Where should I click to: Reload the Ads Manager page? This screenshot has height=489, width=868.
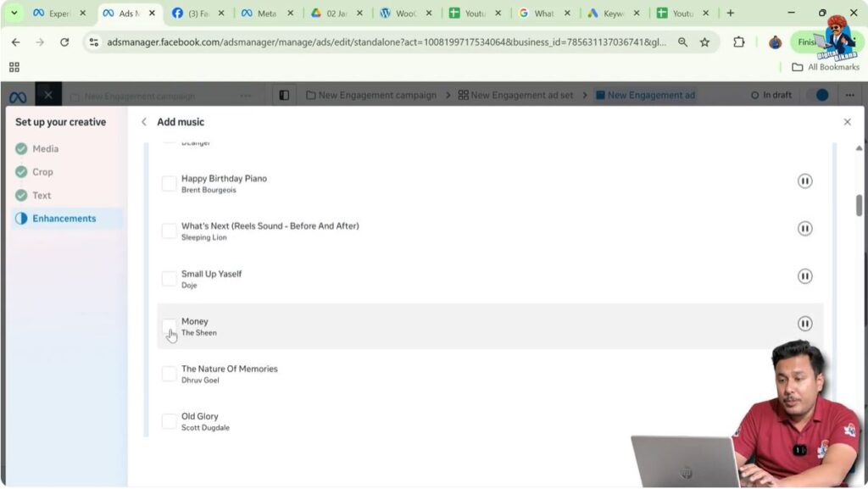(64, 42)
